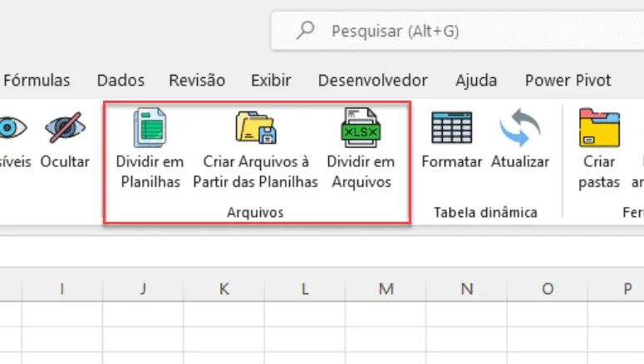Refresh with the Atualizar arrows icon
644x364 pixels.
click(x=520, y=127)
